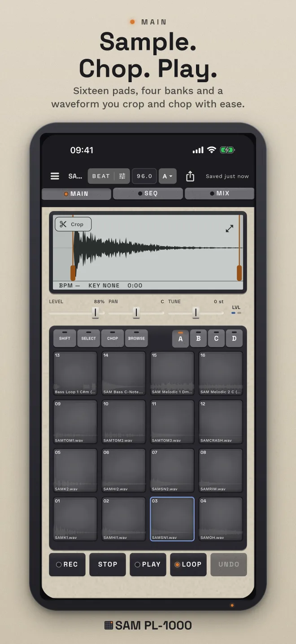The height and width of the screenshot is (644, 296).
Task: Tap the 0:00 time readout
Action: (135, 286)
